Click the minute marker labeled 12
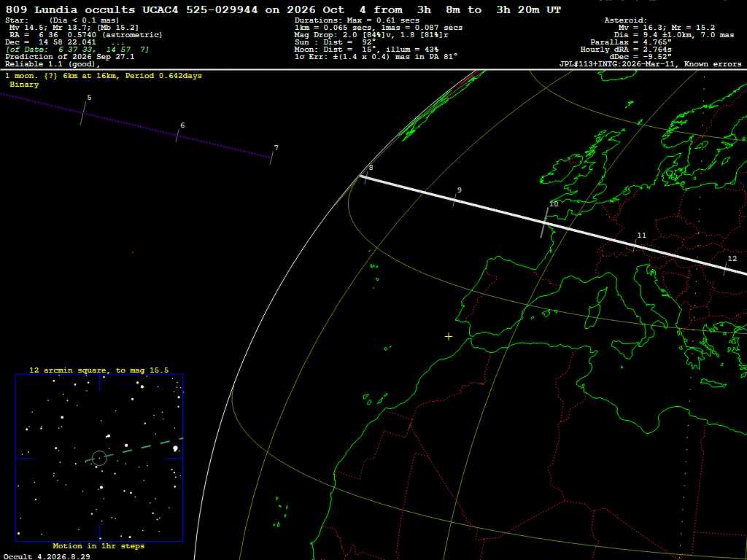 [725, 268]
